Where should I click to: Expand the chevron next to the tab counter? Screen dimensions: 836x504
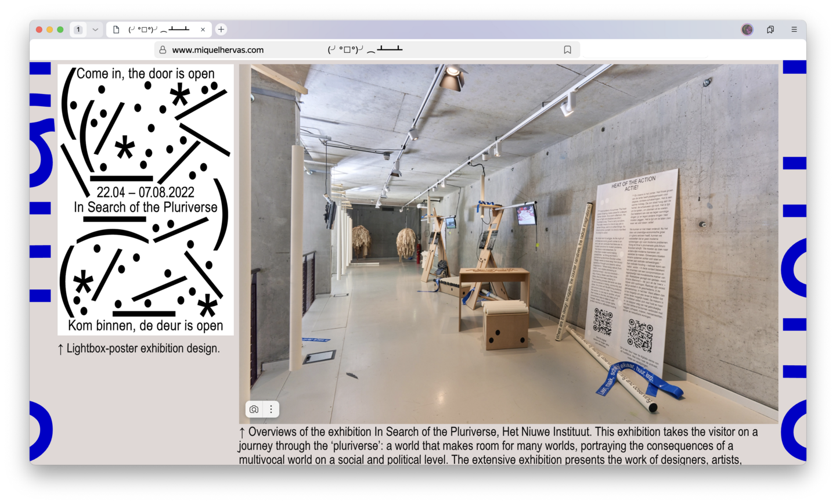[x=95, y=30]
